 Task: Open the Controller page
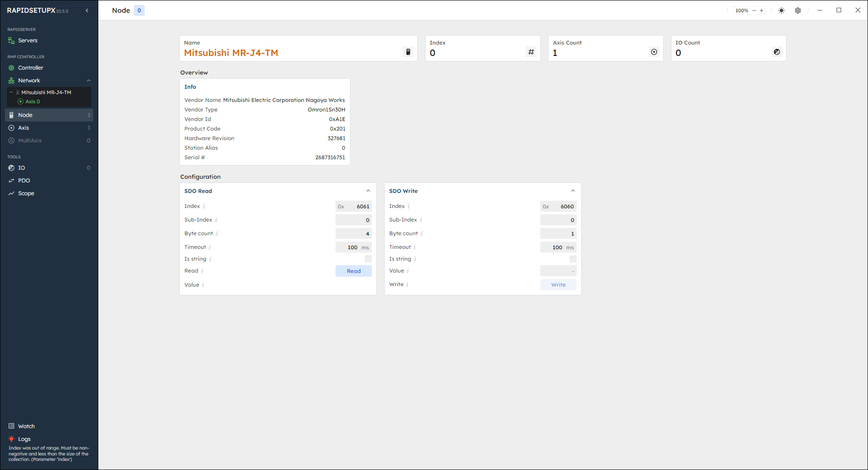click(30, 68)
